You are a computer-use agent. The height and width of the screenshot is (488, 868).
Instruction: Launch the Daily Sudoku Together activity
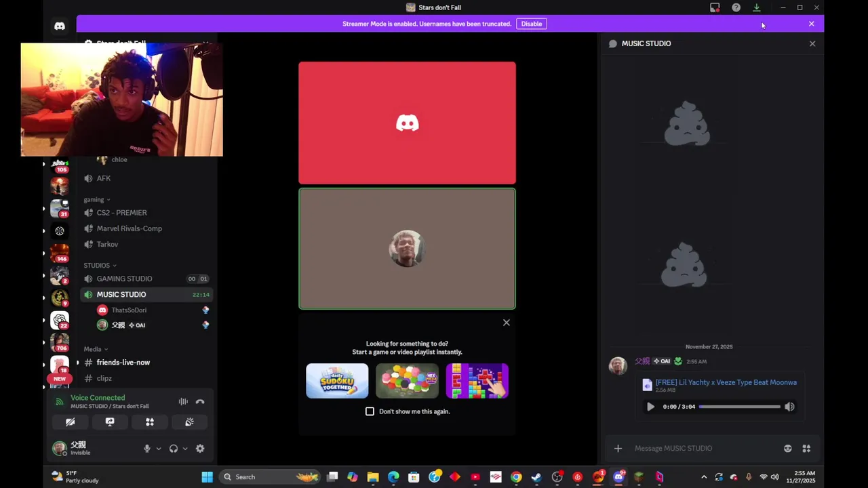click(x=337, y=381)
